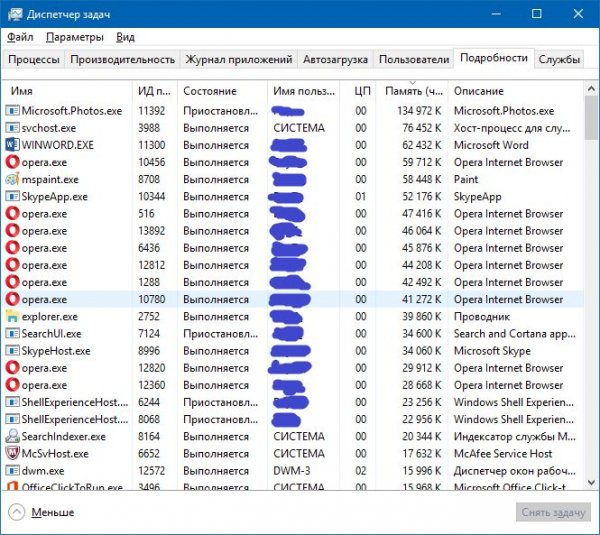Click ShellExperienceHost icon for PID 8068
Viewport: 600px width, 535px height.
[x=12, y=419]
